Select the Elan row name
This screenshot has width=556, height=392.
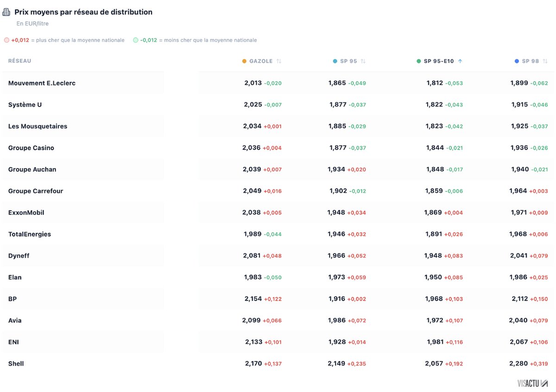15,278
